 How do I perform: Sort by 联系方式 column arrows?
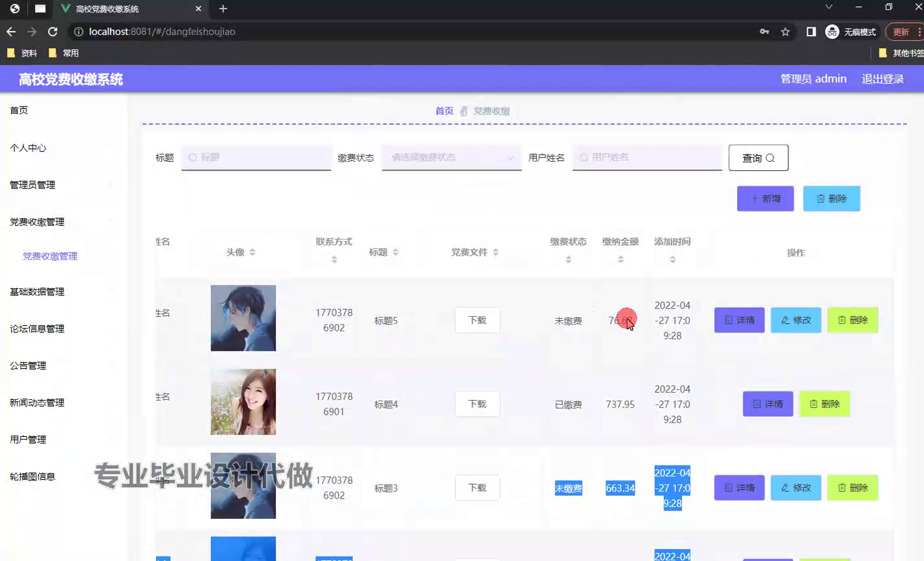click(334, 259)
